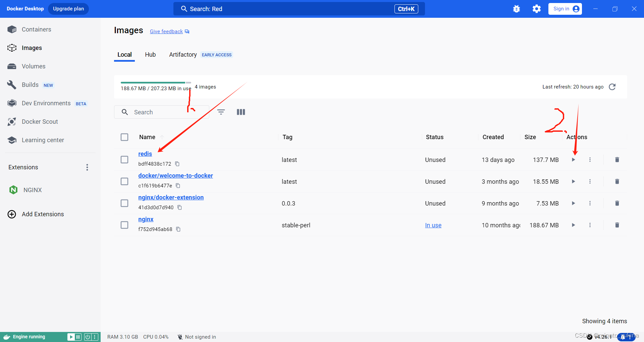
Task: Refresh the images list
Action: pos(612,87)
